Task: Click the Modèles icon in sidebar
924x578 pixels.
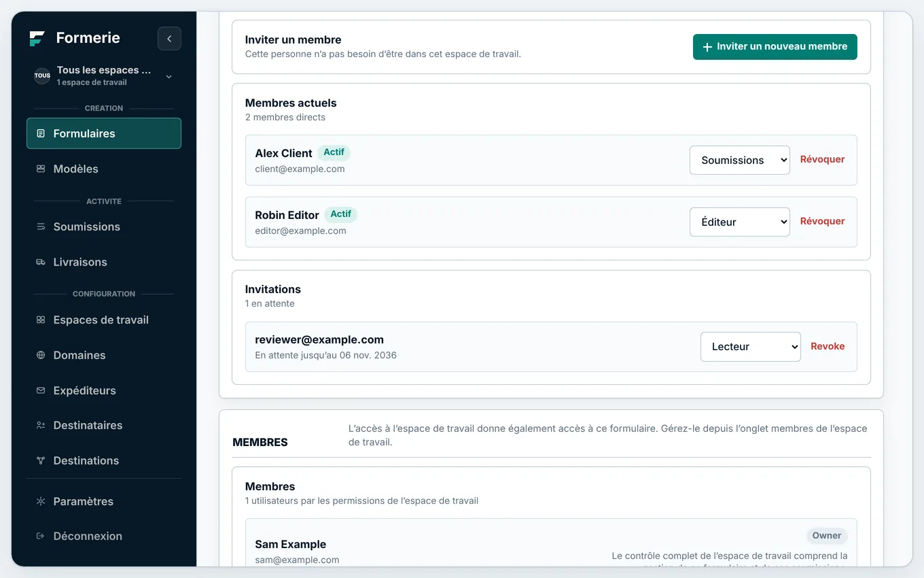Action: 41,169
